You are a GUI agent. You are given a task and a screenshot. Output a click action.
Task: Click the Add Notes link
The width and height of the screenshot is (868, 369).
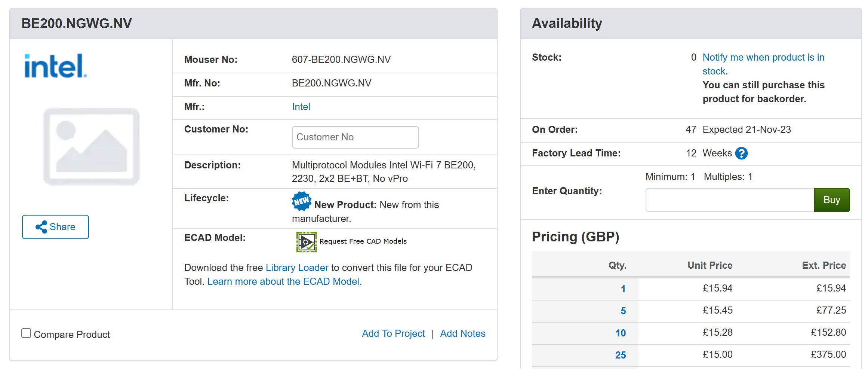click(462, 333)
